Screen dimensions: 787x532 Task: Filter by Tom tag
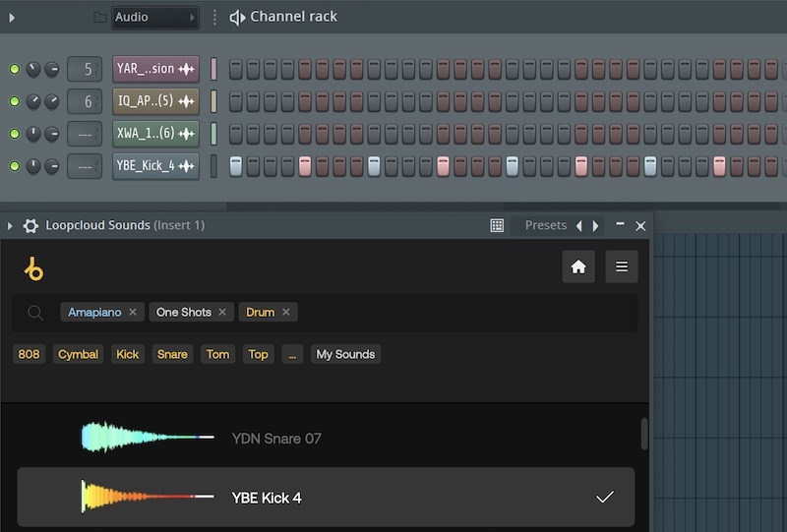click(217, 354)
